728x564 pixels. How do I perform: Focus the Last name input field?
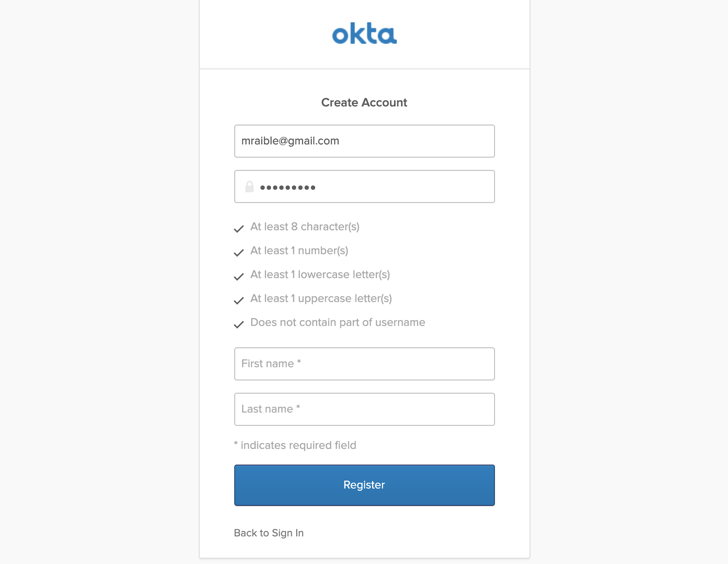(364, 409)
